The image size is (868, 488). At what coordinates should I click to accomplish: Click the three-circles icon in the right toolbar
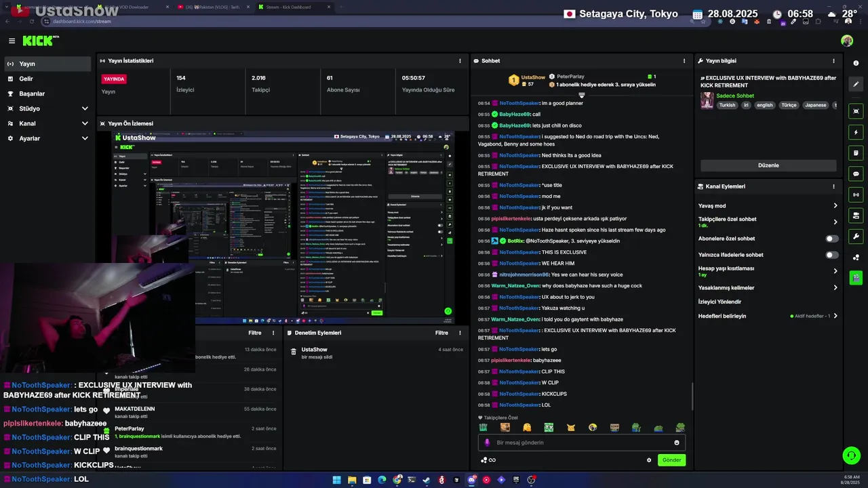[x=856, y=258]
